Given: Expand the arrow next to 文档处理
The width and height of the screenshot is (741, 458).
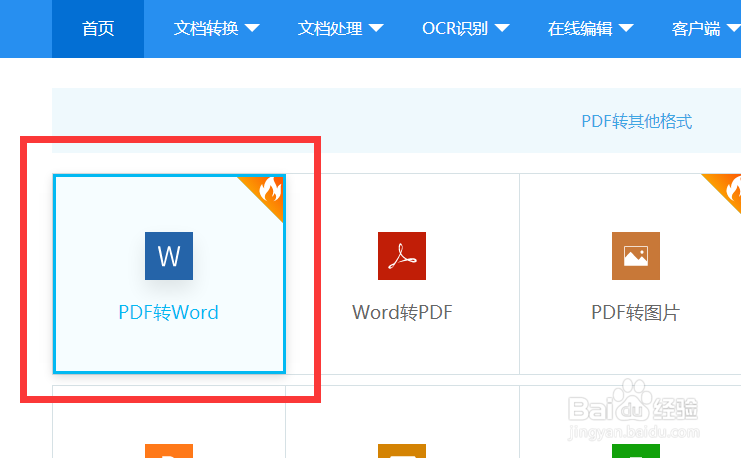Looking at the screenshot, I should tap(376, 28).
